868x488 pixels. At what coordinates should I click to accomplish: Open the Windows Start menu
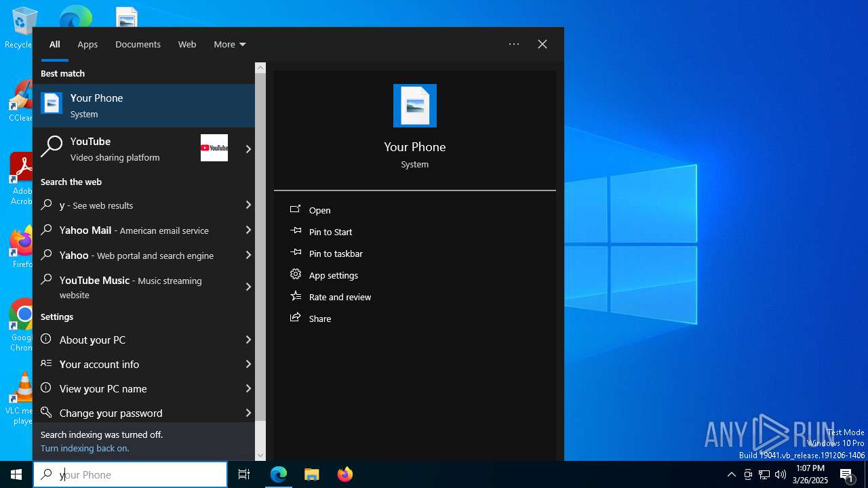(16, 474)
